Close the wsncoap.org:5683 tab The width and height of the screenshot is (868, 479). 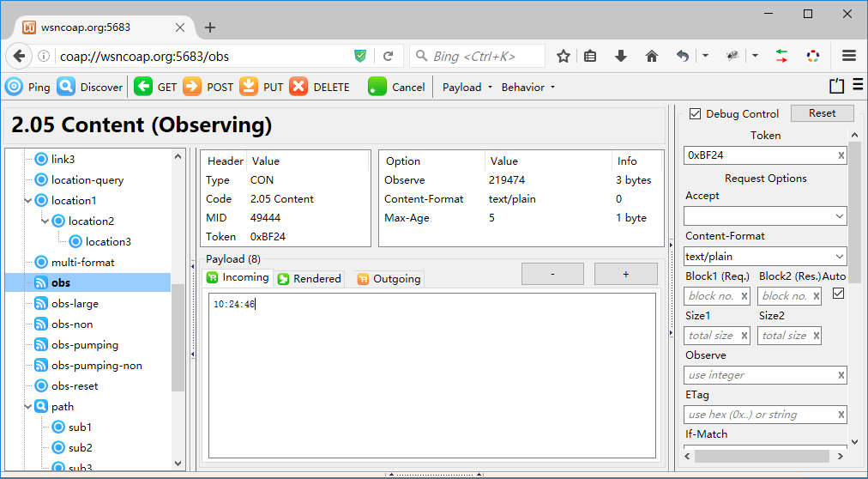180,27
